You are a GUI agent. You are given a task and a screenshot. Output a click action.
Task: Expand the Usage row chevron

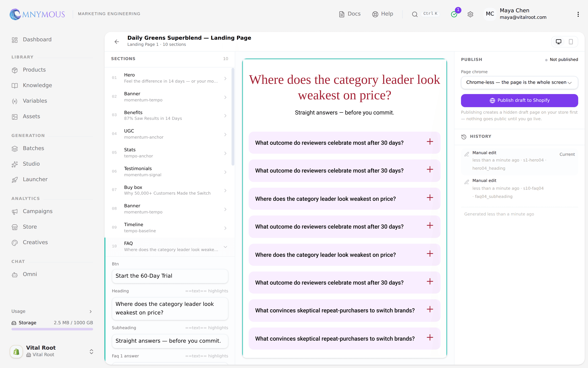click(91, 312)
